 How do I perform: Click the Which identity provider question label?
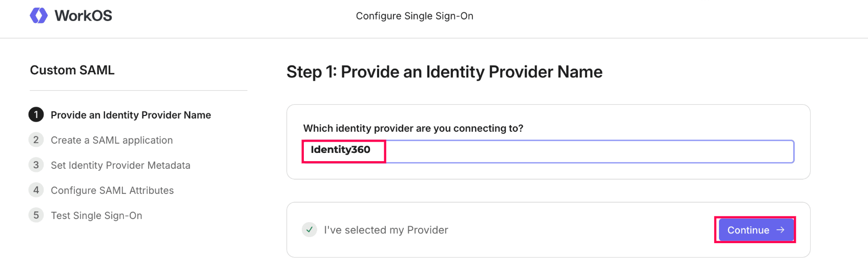click(x=413, y=128)
